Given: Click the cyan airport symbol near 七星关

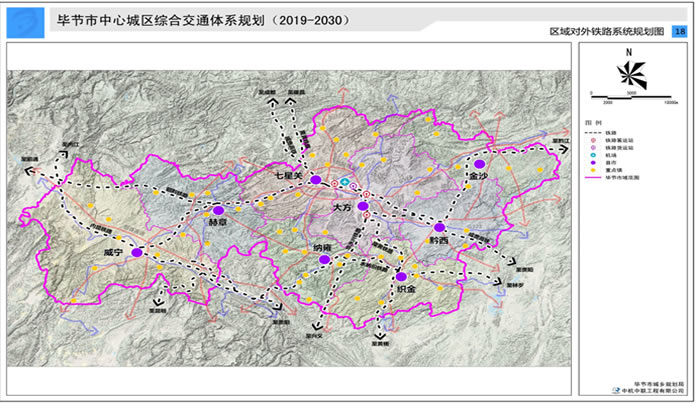Looking at the screenshot, I should [345, 183].
